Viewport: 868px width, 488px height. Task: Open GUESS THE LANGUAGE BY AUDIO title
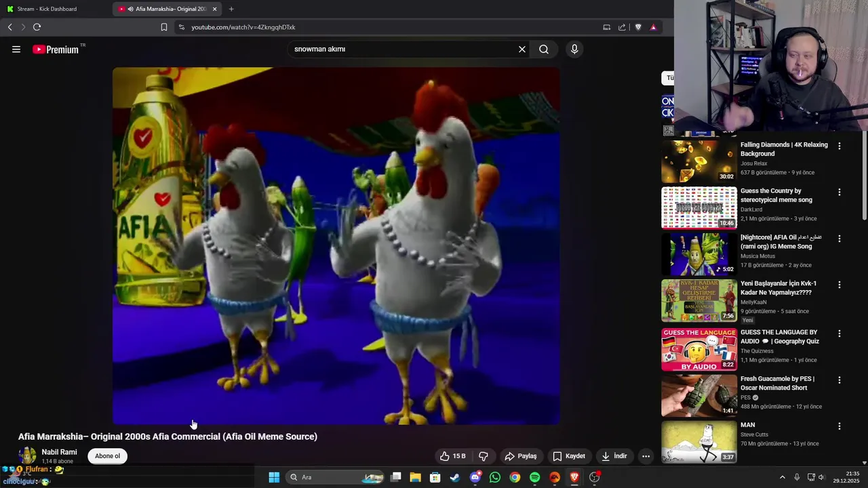[779, 337]
